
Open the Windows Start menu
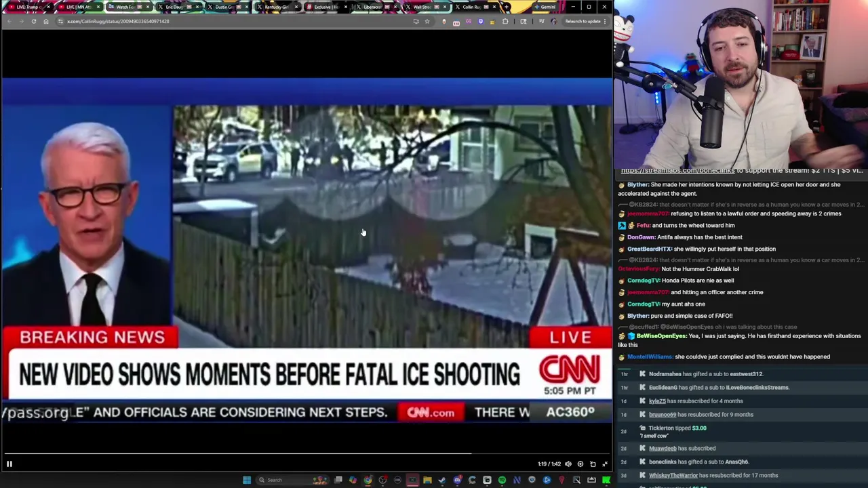click(x=247, y=480)
